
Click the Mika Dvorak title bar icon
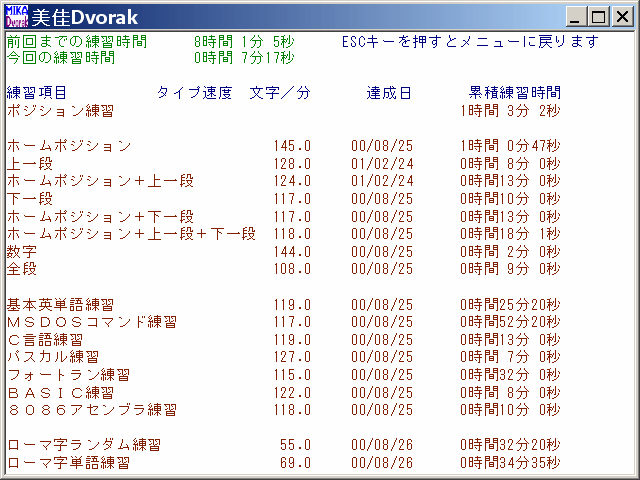click(16, 17)
